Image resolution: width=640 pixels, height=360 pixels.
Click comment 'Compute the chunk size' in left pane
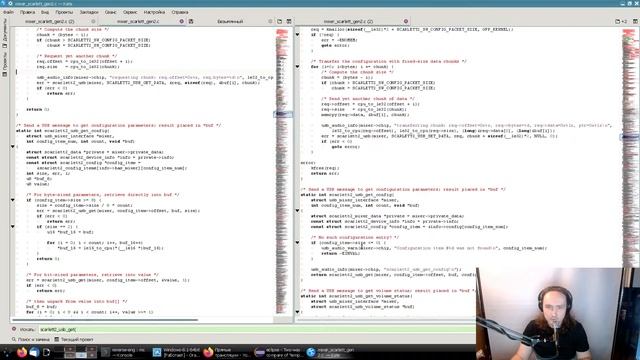[x=73, y=29]
